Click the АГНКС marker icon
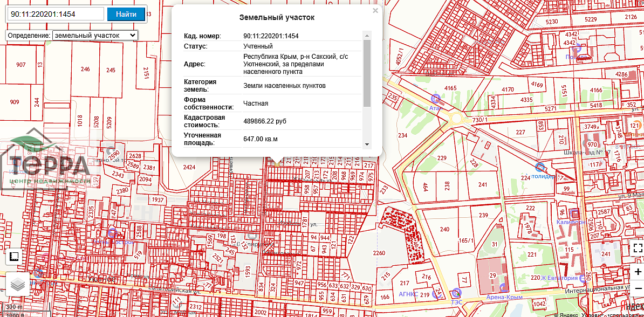The width and height of the screenshot is (644, 317). click(x=436, y=294)
